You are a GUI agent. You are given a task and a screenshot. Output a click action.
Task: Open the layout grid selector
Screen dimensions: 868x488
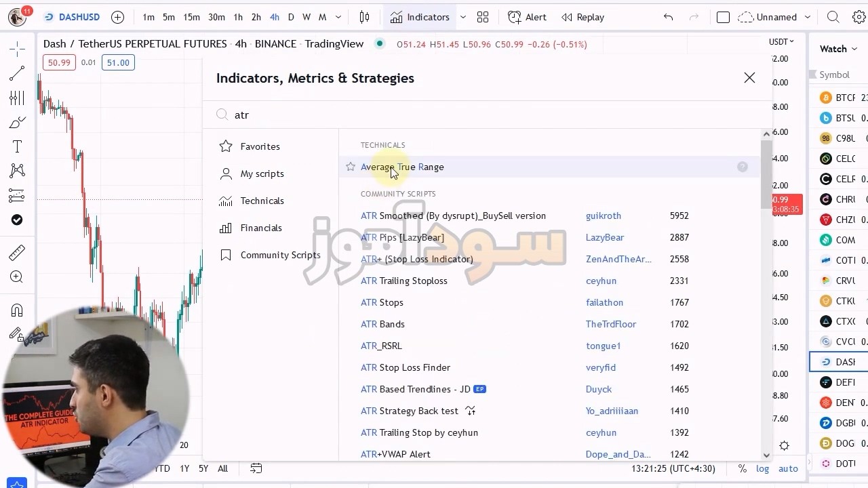483,17
